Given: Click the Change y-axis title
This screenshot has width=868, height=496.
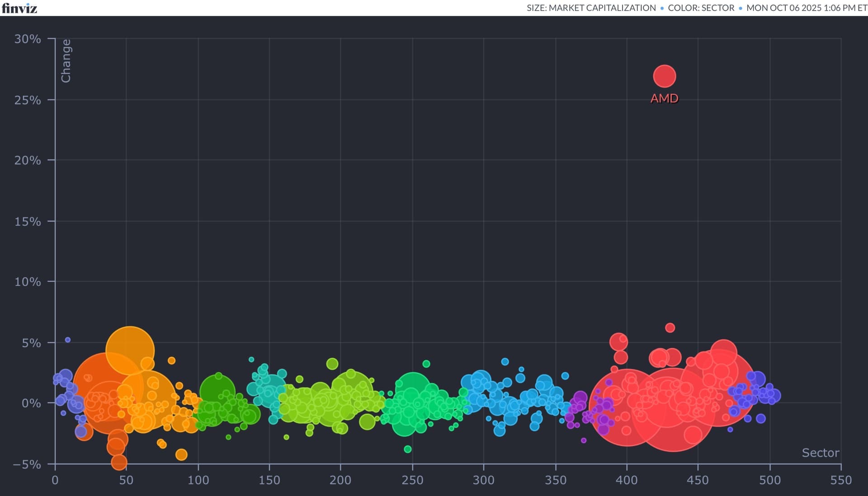Looking at the screenshot, I should pos(66,61).
